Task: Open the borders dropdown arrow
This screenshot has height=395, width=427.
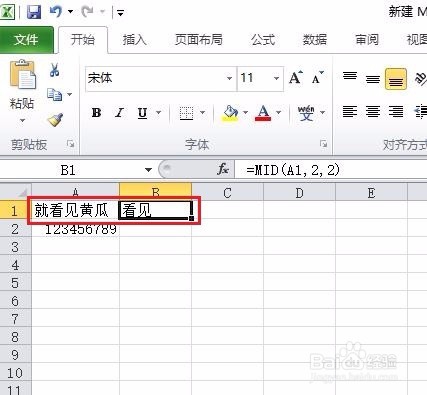Action: point(202,113)
